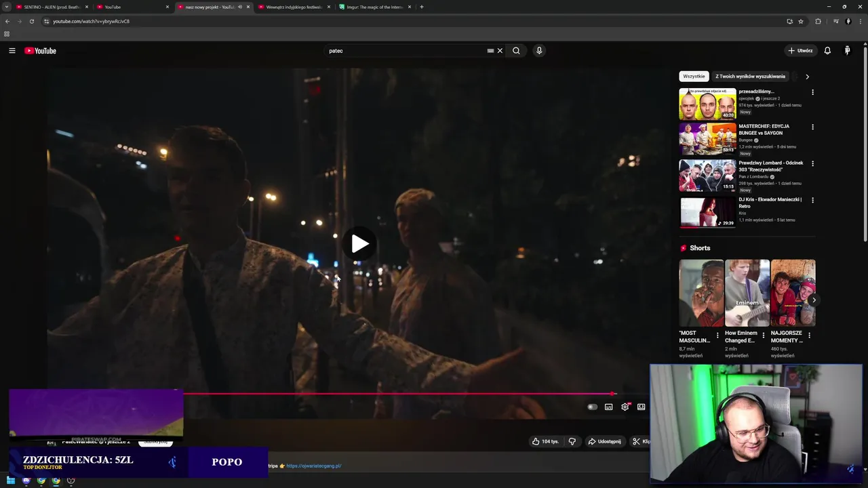Image resolution: width=868 pixels, height=488 pixels.
Task: Click the Klip scissors button
Action: (641, 441)
